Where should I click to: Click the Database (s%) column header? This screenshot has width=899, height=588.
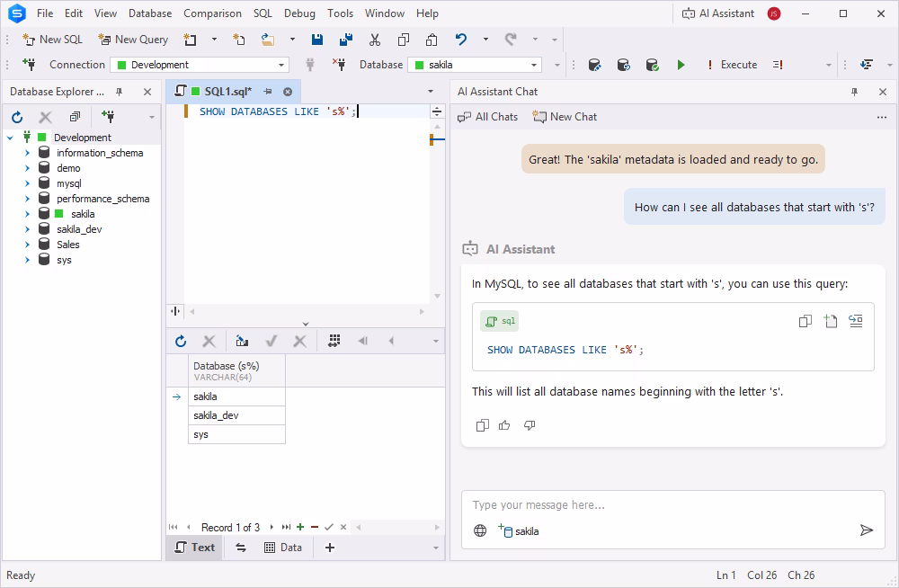tap(236, 371)
